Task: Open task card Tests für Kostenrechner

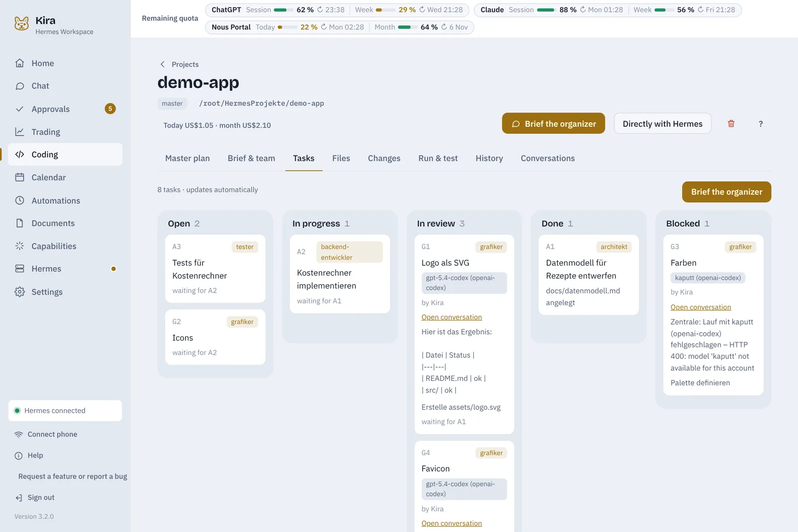Action: [215, 269]
